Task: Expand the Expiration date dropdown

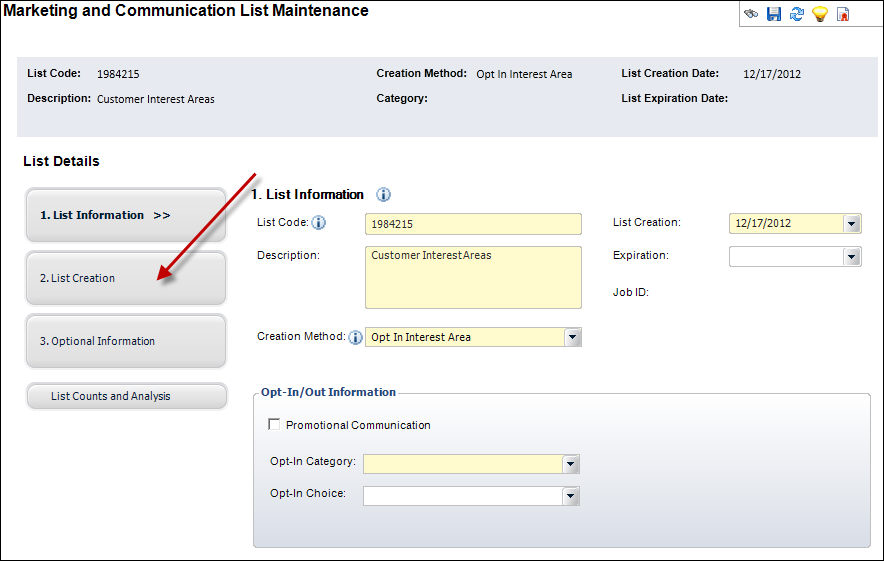Action: coord(851,257)
